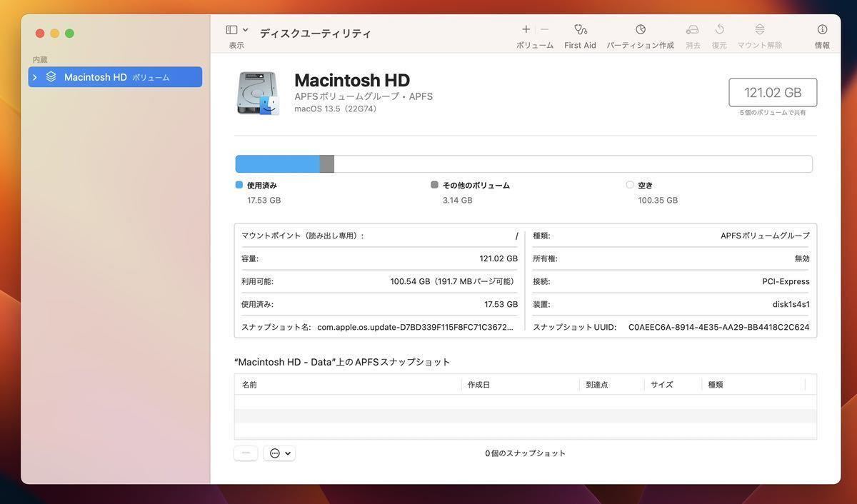Click the PCI-Express connection value
857x504 pixels.
pos(786,281)
